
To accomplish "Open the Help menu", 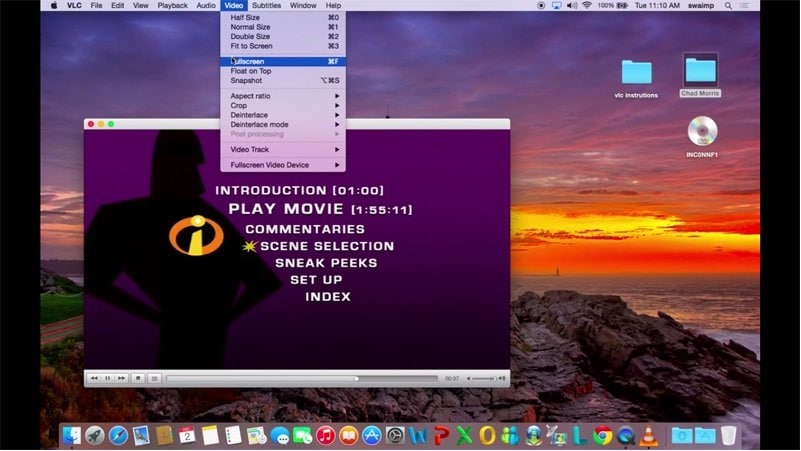I will coord(333,6).
